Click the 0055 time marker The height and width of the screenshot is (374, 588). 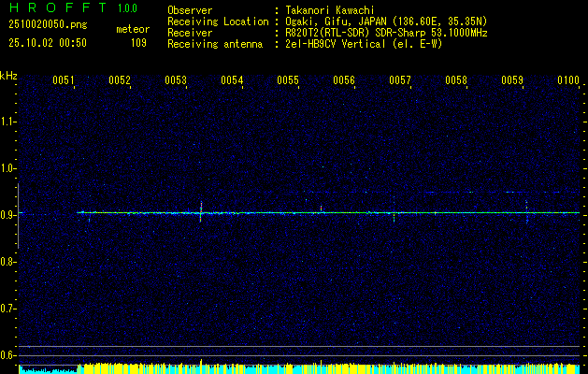tap(288, 80)
